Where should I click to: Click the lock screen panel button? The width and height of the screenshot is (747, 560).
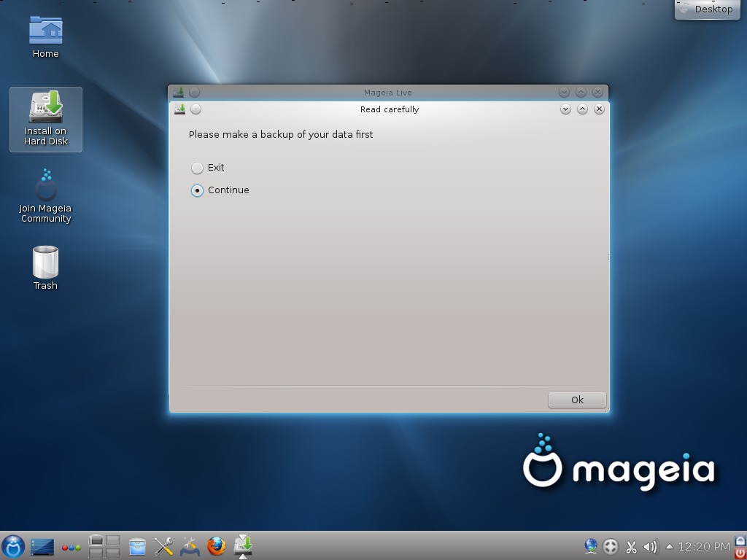coord(741,541)
